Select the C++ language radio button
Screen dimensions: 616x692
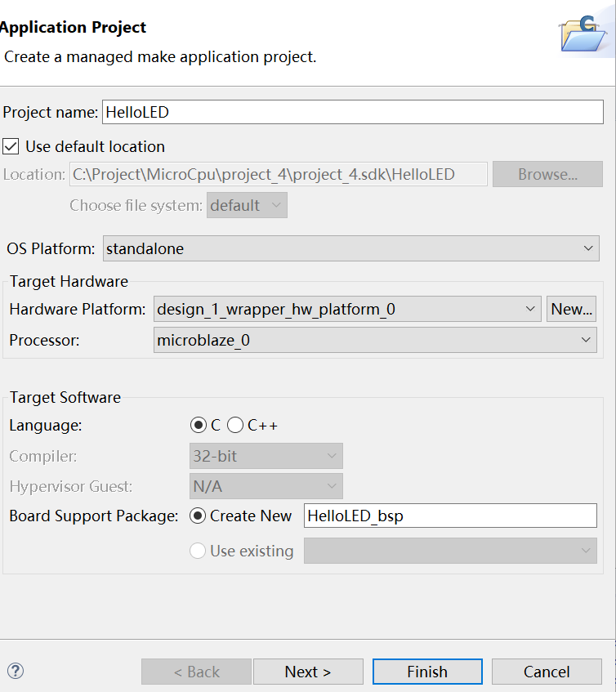click(x=235, y=425)
